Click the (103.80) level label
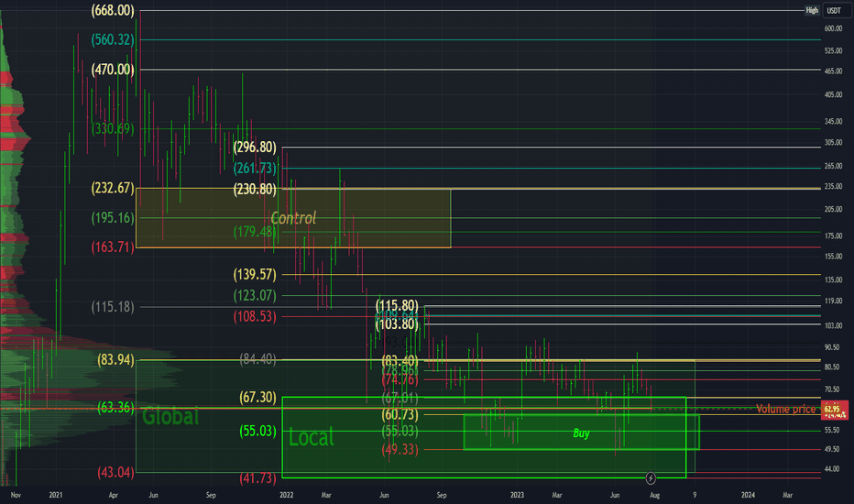The image size is (854, 504). 397,324
